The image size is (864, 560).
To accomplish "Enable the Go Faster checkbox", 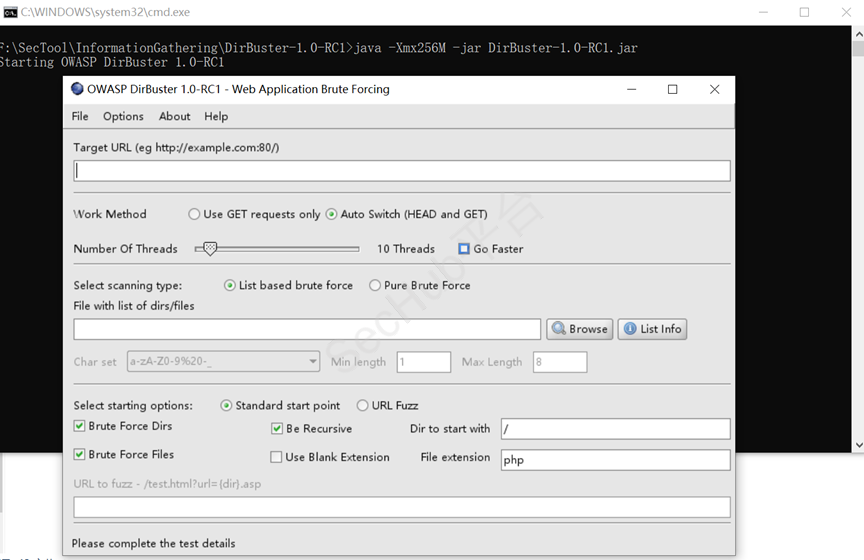I will tap(464, 249).
